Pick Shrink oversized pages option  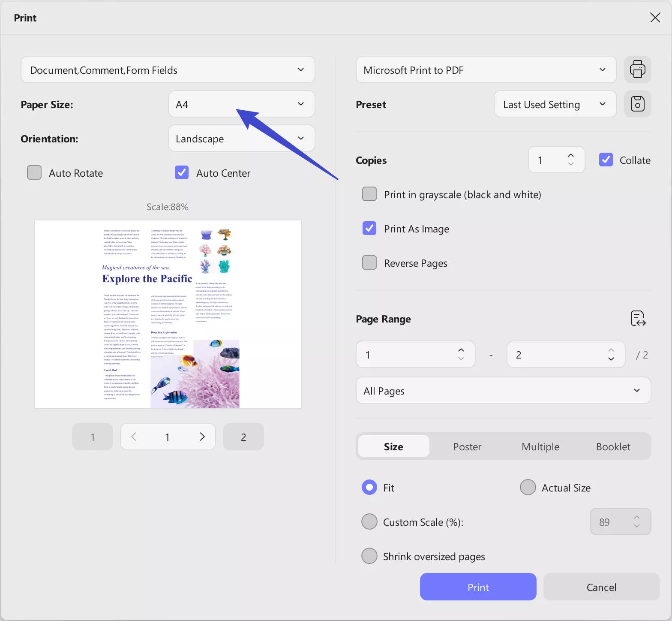coord(369,556)
